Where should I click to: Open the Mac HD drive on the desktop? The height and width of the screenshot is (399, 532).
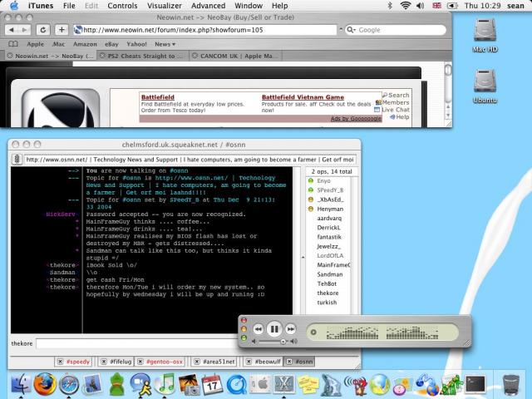[x=485, y=36]
